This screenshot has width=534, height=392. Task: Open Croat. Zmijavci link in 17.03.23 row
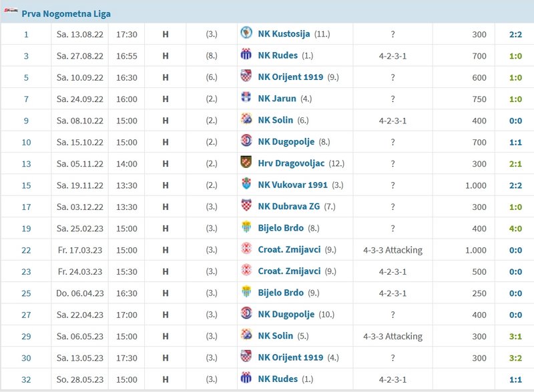[x=289, y=249]
